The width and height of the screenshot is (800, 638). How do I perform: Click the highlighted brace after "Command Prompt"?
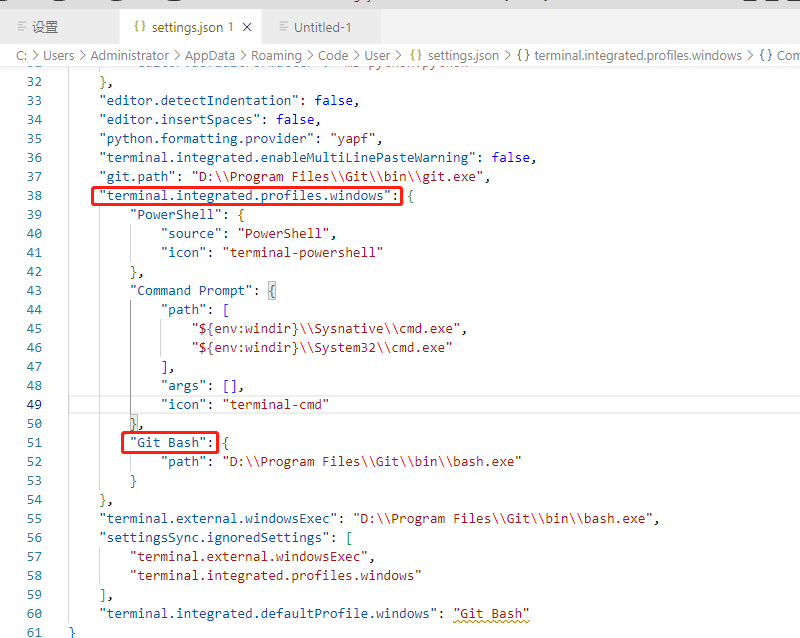(272, 291)
